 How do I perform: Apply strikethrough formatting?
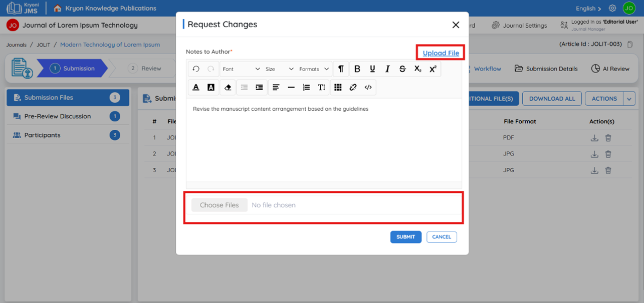click(402, 69)
